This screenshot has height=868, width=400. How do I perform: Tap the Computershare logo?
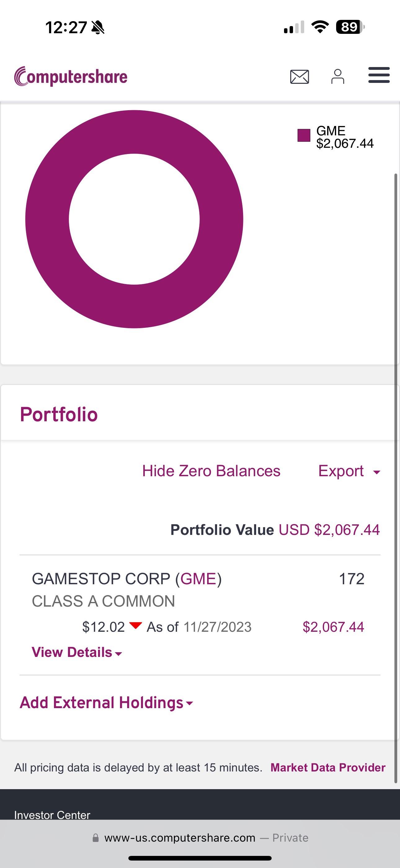[71, 76]
